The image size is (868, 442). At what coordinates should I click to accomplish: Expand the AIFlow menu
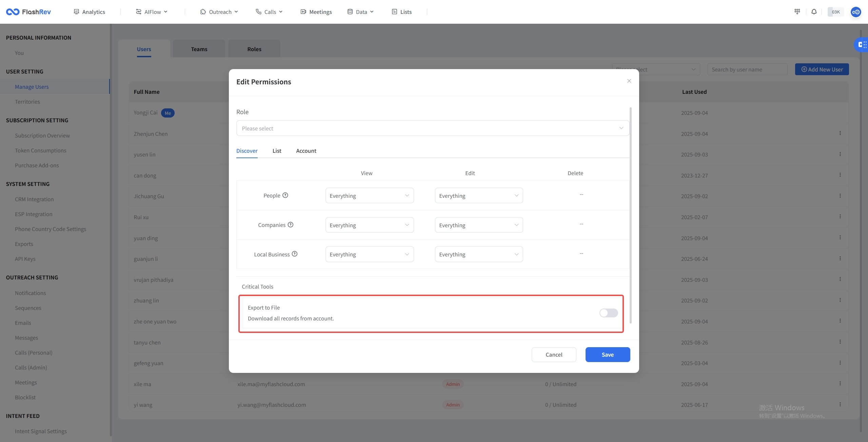point(152,12)
